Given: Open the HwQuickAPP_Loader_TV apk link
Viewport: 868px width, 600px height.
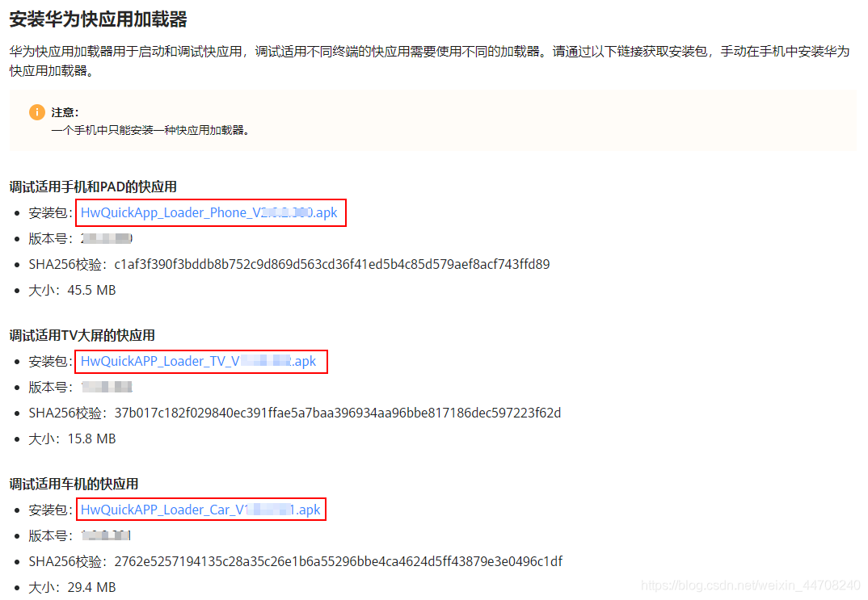Looking at the screenshot, I should click(198, 362).
